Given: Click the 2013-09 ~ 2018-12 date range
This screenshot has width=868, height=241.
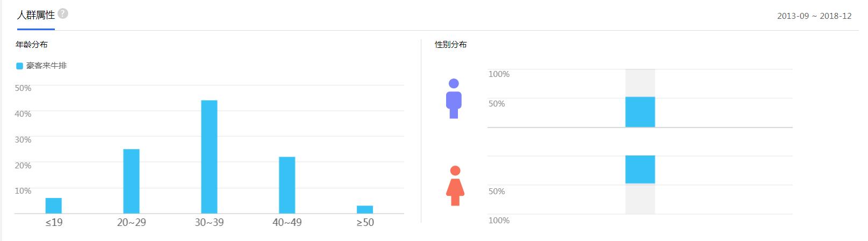Looking at the screenshot, I should point(814,16).
